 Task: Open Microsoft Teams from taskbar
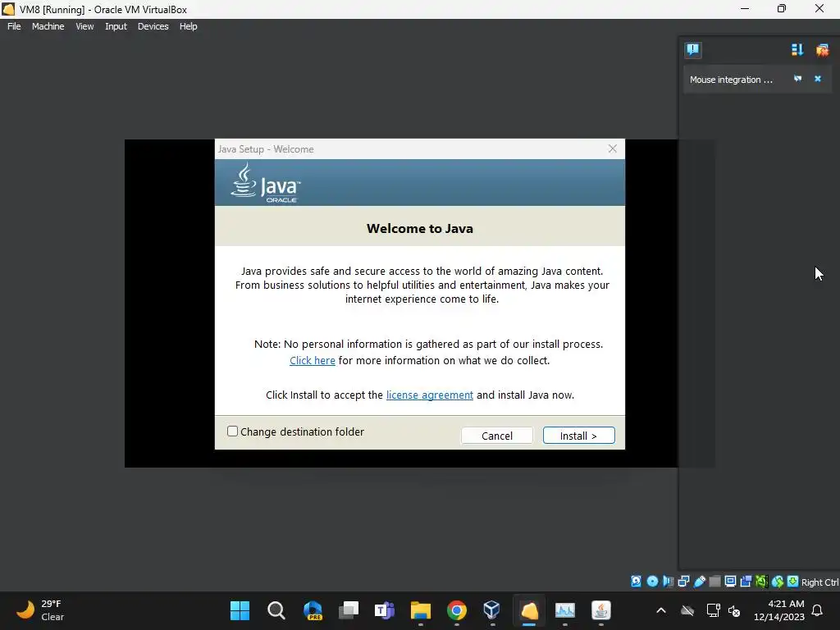[x=384, y=610]
